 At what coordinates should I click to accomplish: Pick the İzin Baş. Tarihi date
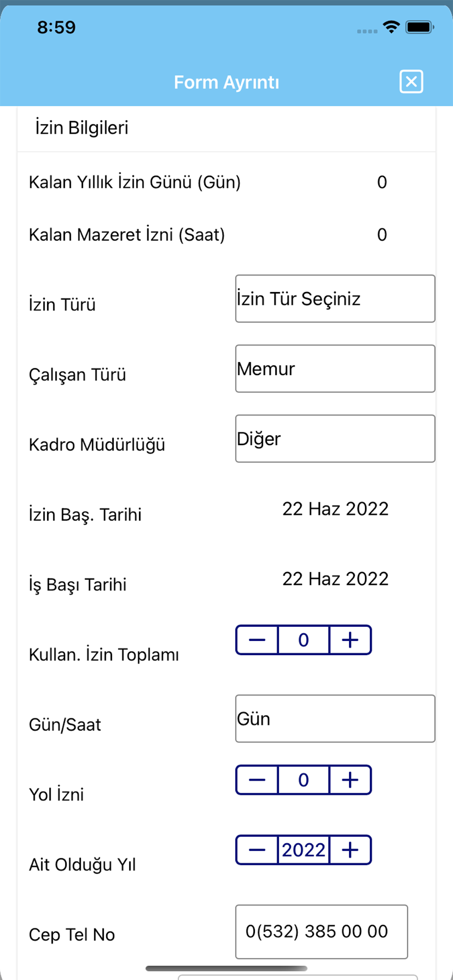pyautogui.click(x=335, y=509)
